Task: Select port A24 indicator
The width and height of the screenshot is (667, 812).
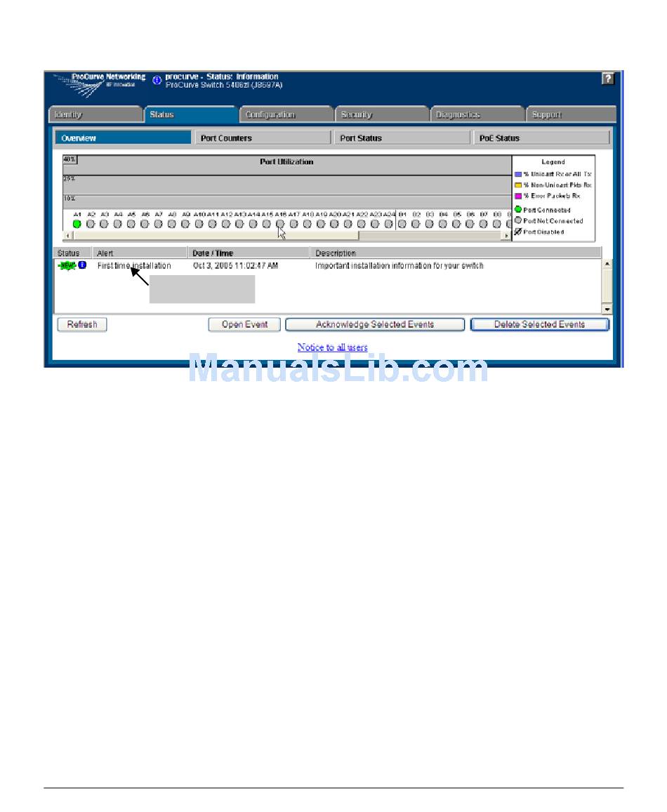Action: (x=389, y=224)
